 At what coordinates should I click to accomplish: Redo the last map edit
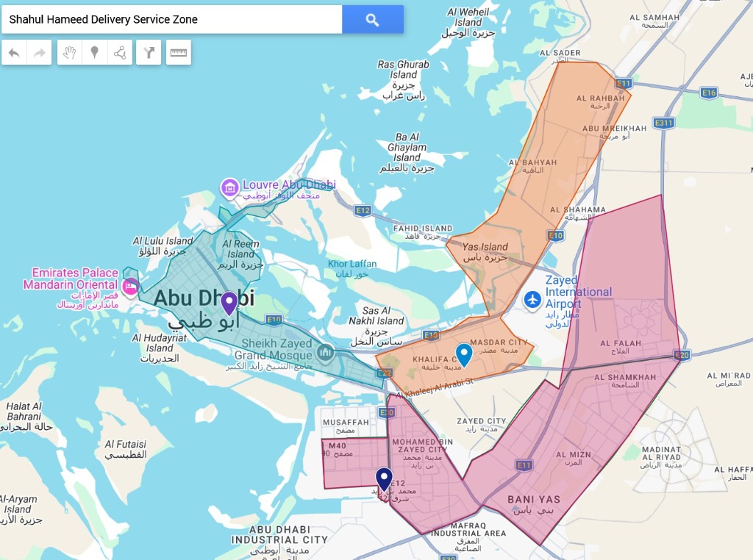40,52
